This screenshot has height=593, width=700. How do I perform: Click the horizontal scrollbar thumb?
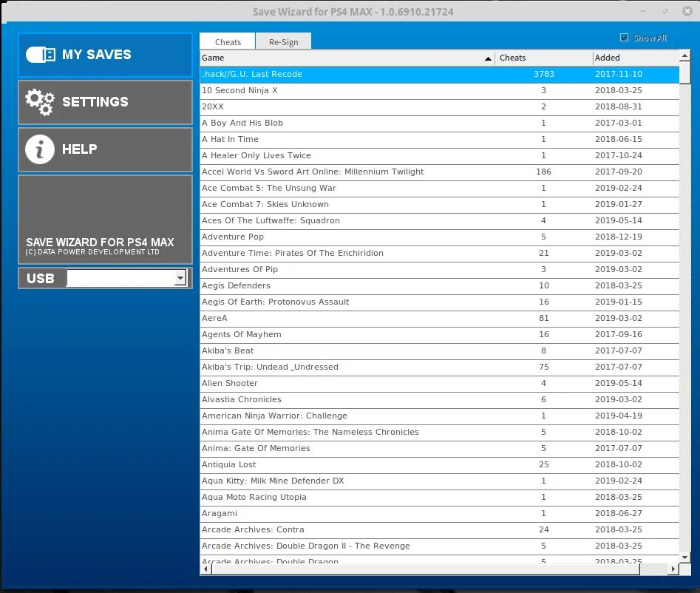click(x=426, y=569)
